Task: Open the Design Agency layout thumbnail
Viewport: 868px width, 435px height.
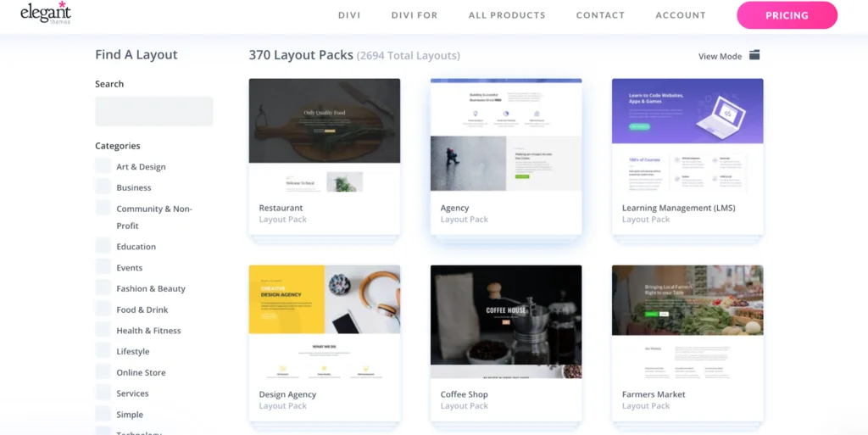Action: pos(325,322)
